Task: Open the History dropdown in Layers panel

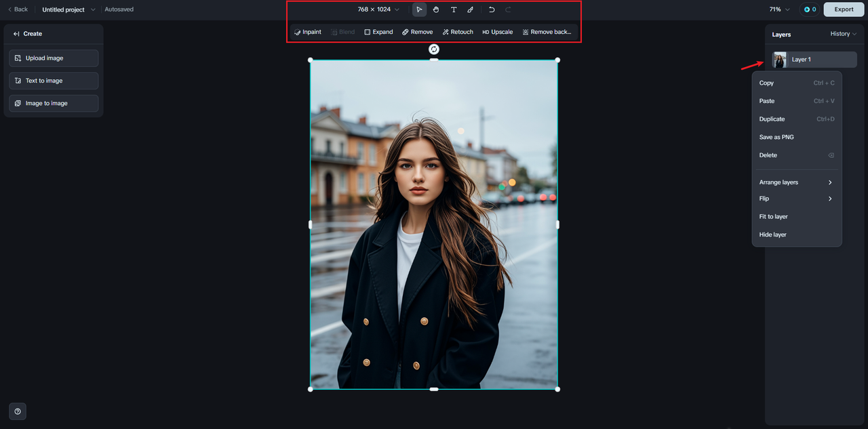Action: [844, 34]
